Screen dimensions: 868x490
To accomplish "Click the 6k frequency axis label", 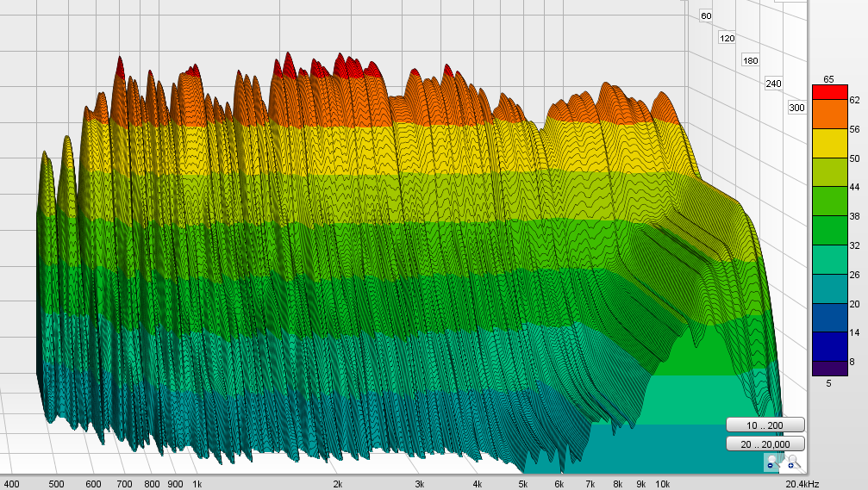I will pos(559,484).
